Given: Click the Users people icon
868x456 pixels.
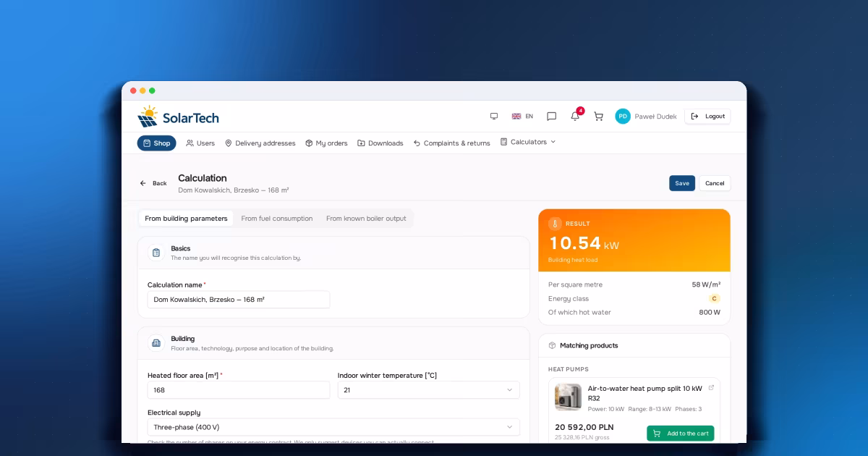Looking at the screenshot, I should [190, 143].
